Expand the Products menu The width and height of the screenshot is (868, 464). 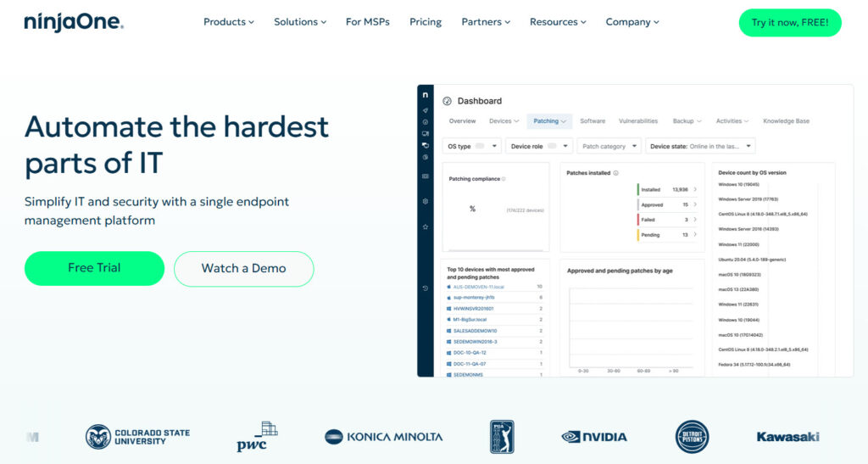pos(229,22)
